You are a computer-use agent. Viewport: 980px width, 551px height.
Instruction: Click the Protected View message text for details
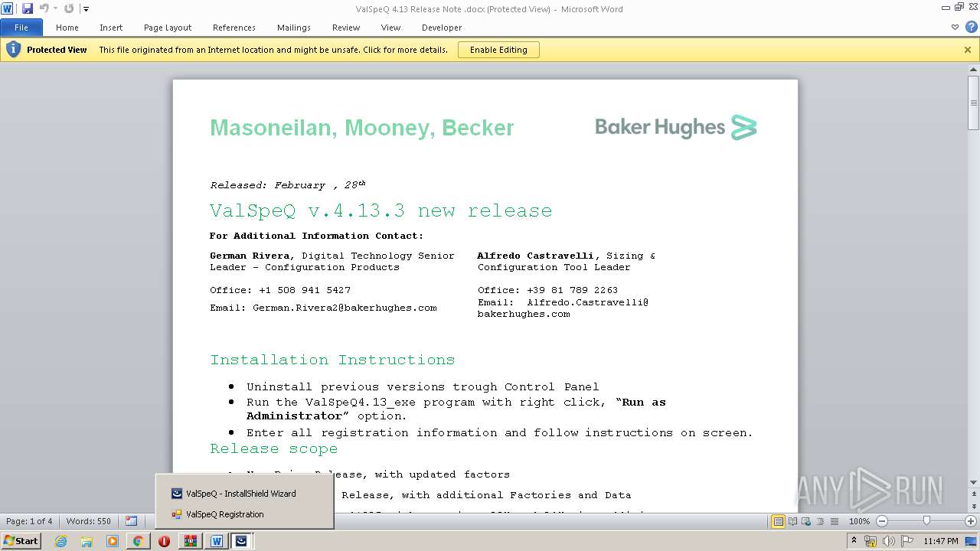coord(273,50)
